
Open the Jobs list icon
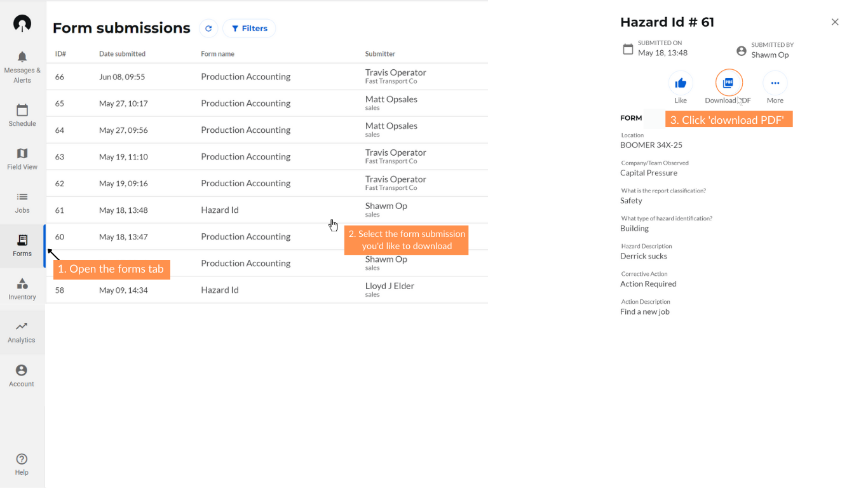[x=22, y=197]
